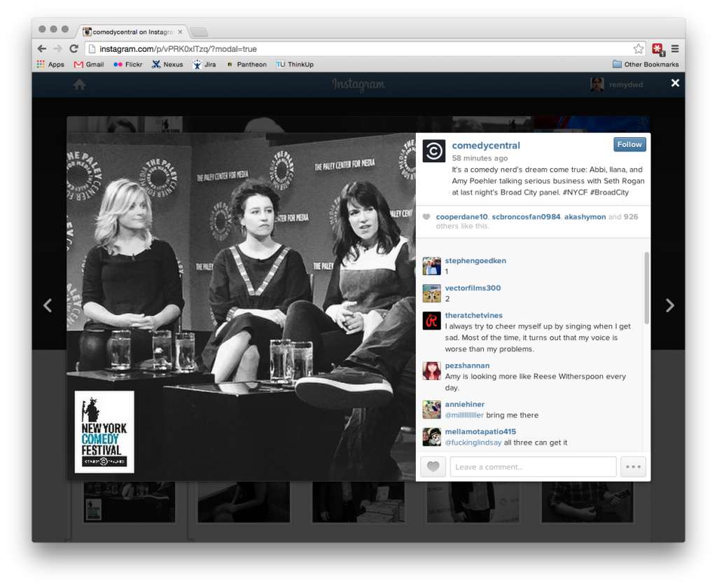This screenshot has height=588, width=717.
Task: Click the comments scrollbar
Action: [x=646, y=287]
